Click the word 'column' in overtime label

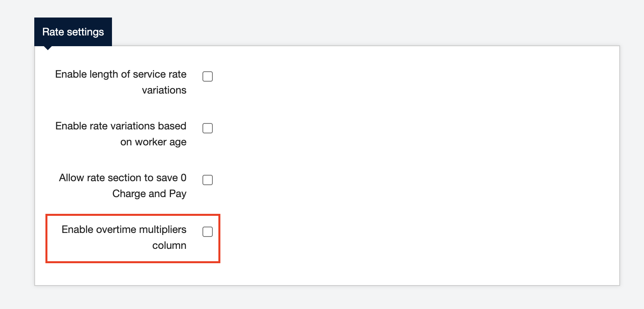(169, 246)
